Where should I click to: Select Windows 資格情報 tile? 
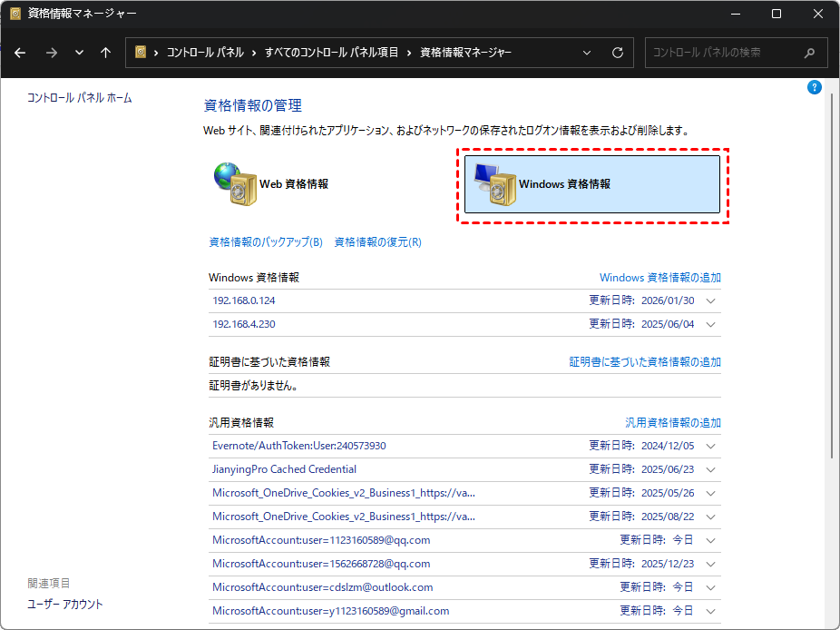pos(592,184)
